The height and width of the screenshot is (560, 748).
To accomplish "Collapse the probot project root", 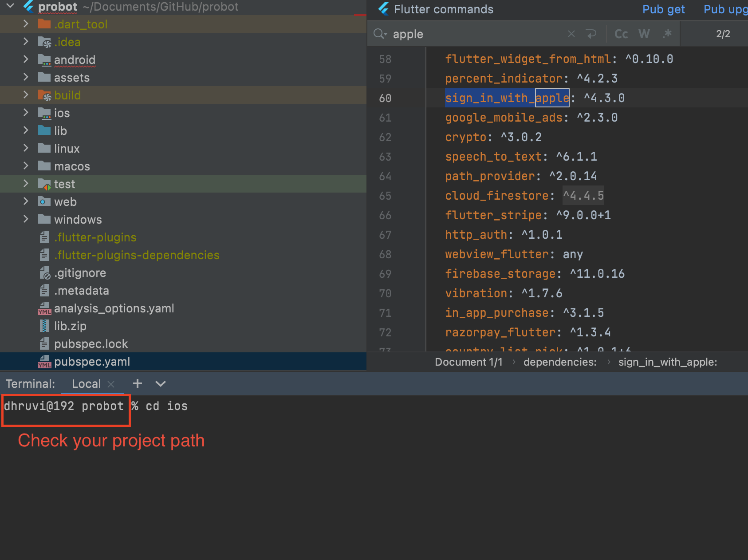I will 10,6.
